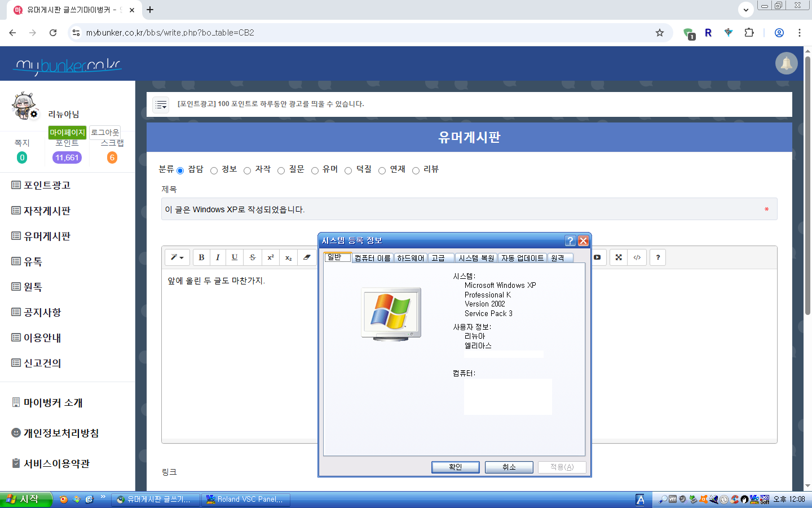Expand the quick launch overflow chevron

click(103, 497)
